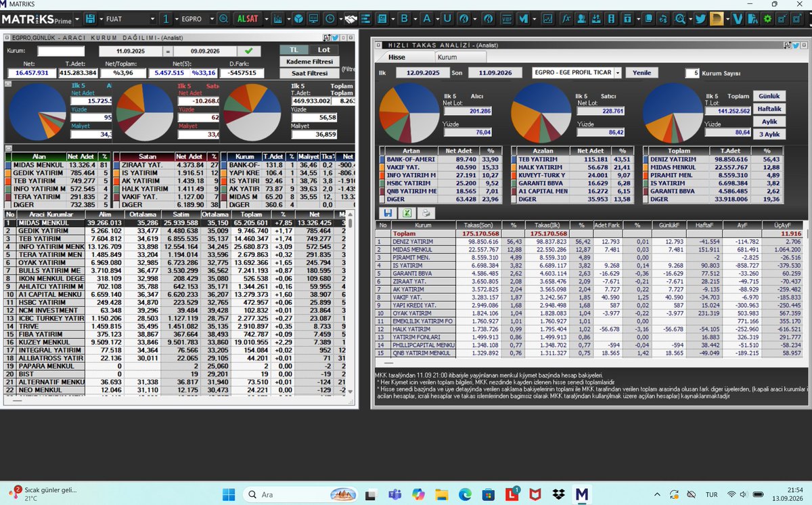
Task: Select the Haftalık period button
Action: (768, 109)
